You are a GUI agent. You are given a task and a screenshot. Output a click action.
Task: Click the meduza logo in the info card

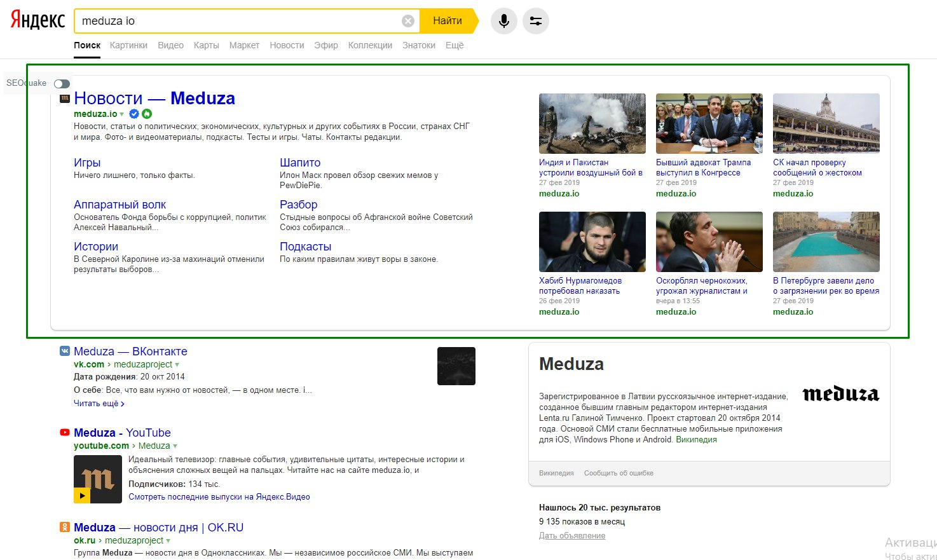click(841, 394)
